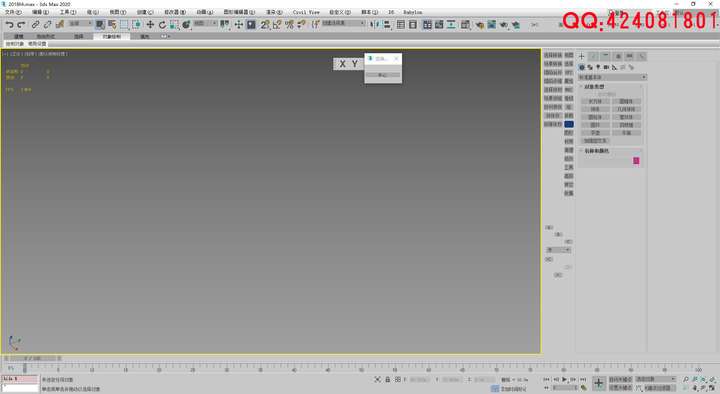720x394 pixels.
Task: Toggle the 2D/3D Snaps button
Action: (265, 25)
